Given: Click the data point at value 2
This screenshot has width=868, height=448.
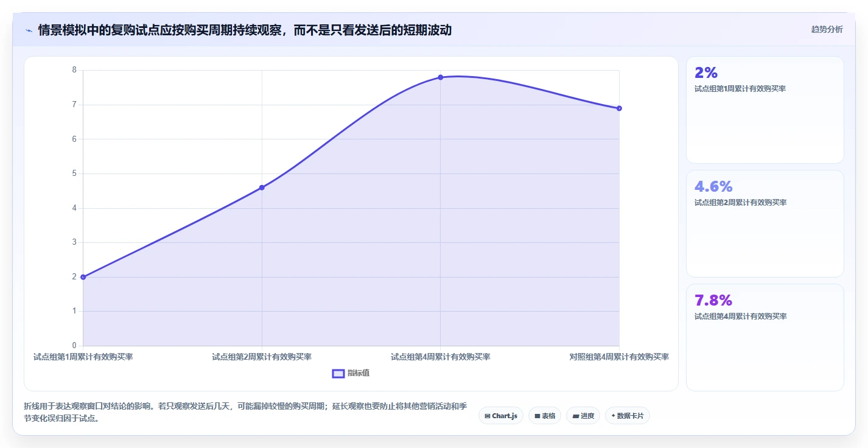Looking at the screenshot, I should pyautogui.click(x=83, y=277).
